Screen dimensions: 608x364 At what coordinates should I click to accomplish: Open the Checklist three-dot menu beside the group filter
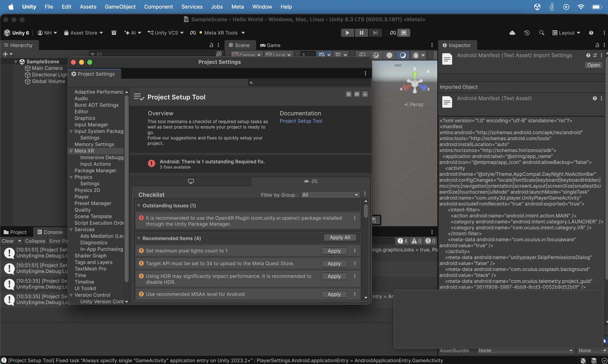(365, 193)
